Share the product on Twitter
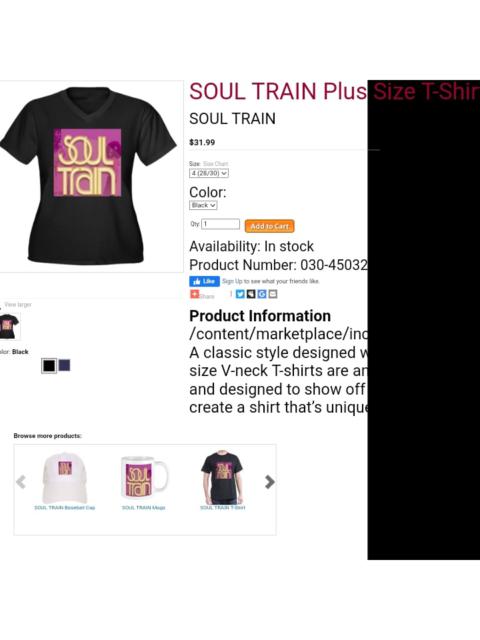The image size is (480, 640). tap(240, 294)
